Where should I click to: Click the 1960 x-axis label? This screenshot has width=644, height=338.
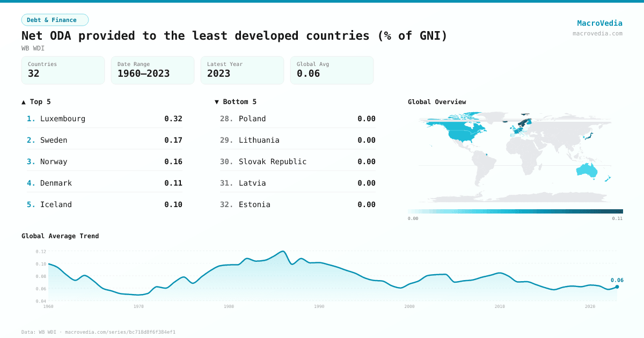pos(48,306)
